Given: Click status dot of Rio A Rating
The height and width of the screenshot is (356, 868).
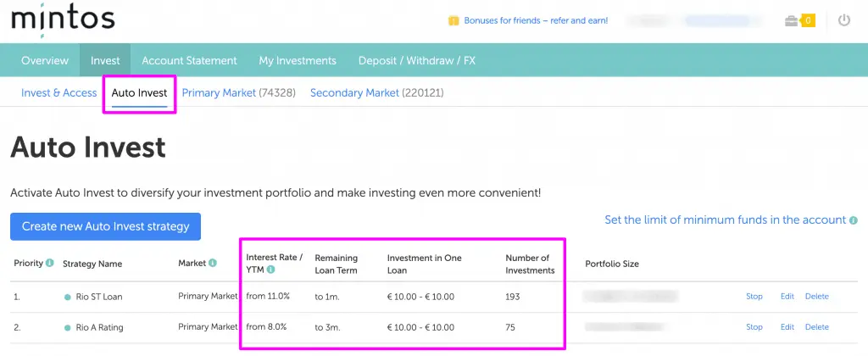Looking at the screenshot, I should click(68, 327).
